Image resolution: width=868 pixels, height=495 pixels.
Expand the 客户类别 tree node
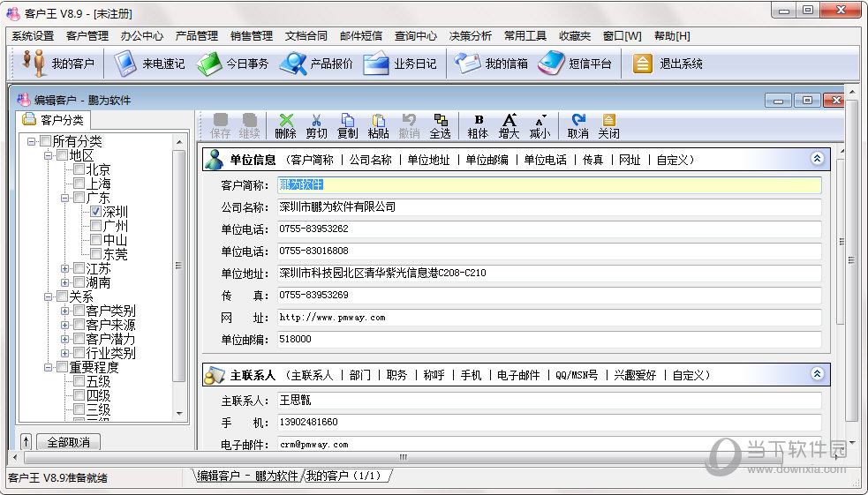coord(64,311)
